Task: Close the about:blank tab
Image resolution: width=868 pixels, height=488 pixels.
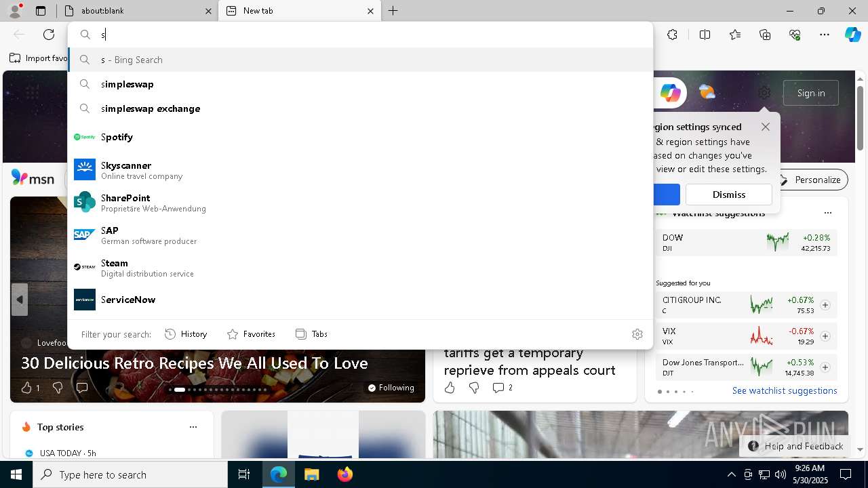Action: (208, 11)
